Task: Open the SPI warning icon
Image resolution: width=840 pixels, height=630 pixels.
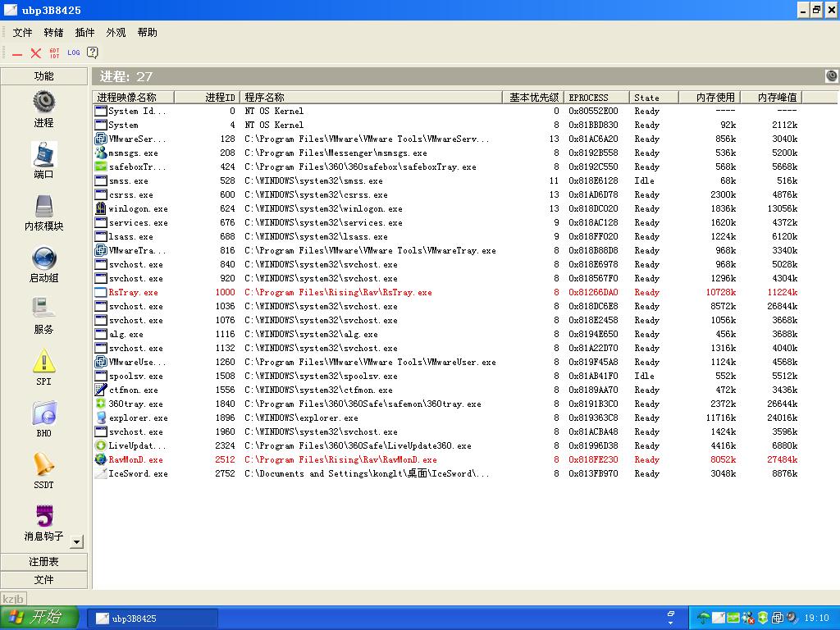Action: pos(44,361)
